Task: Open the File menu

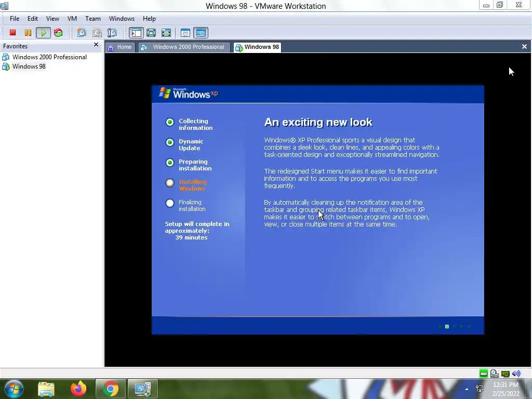Action: (x=15, y=19)
